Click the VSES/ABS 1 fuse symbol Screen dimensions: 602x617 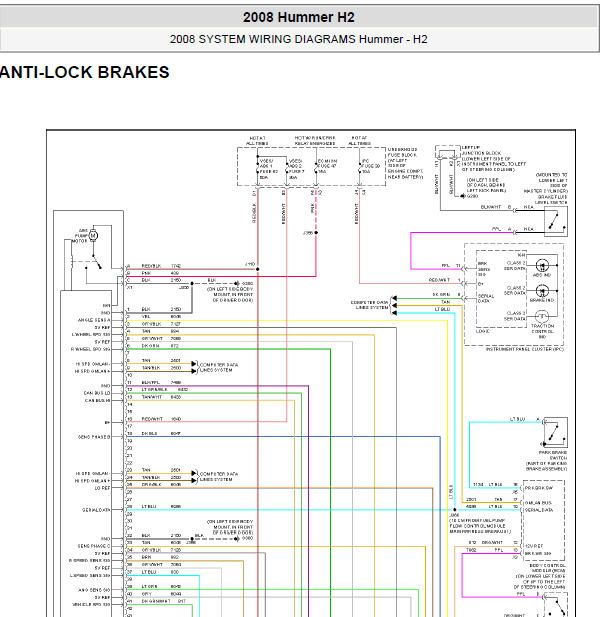tap(258, 168)
